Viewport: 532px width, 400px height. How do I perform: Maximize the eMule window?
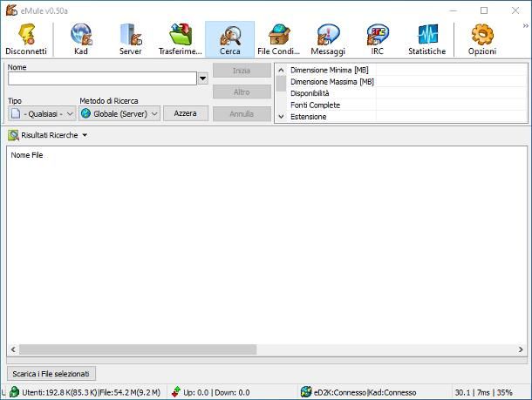[x=484, y=10]
